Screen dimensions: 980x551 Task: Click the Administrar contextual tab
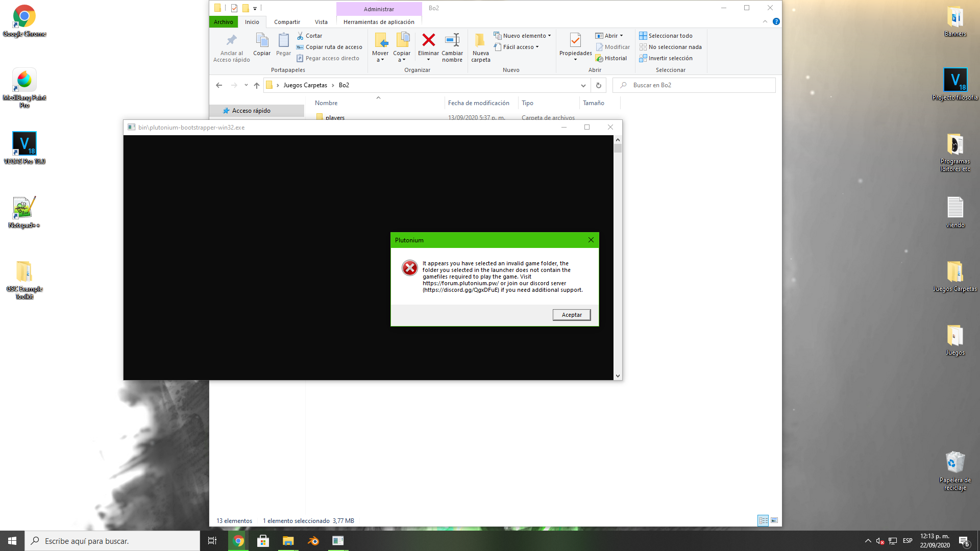click(x=379, y=9)
